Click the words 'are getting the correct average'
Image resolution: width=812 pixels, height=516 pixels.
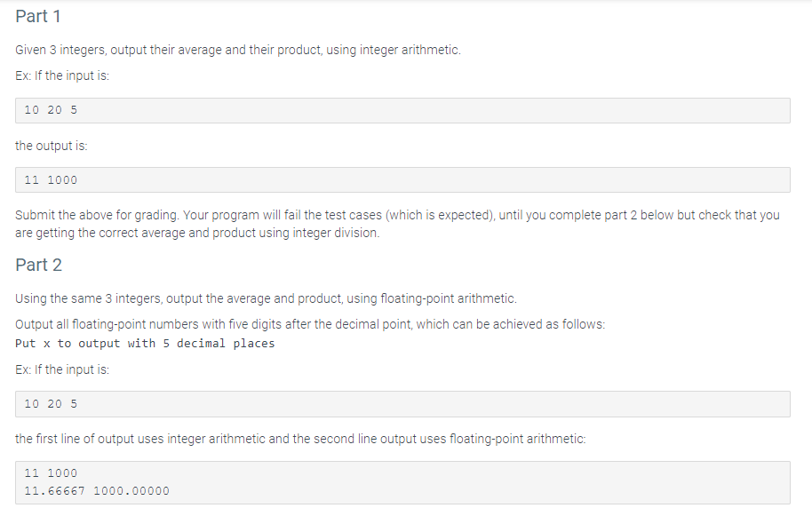100,233
